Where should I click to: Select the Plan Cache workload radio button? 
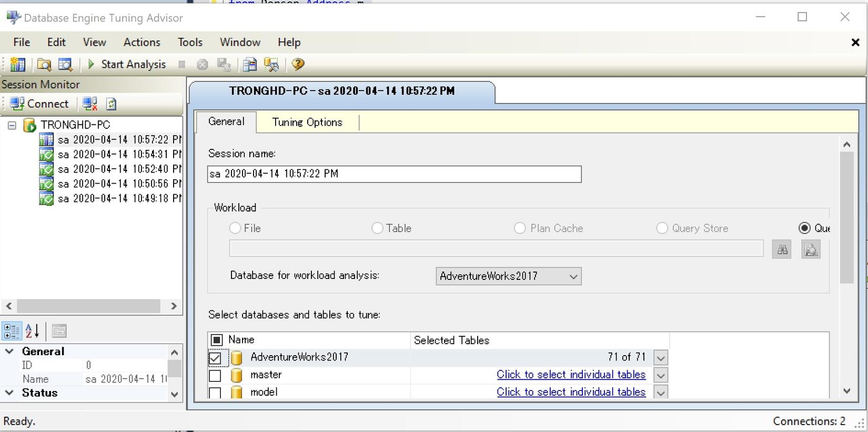click(520, 228)
